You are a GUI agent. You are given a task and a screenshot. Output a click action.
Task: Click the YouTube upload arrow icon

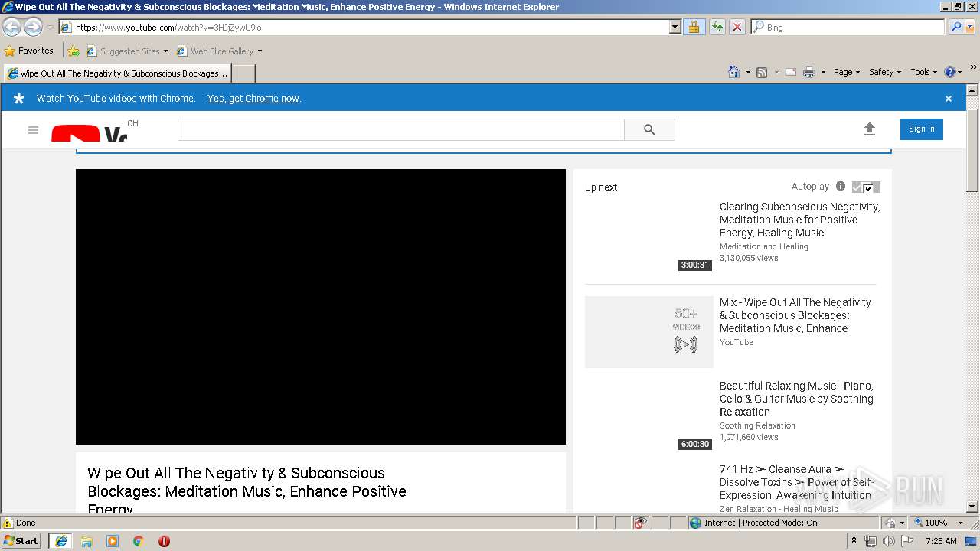[869, 129]
